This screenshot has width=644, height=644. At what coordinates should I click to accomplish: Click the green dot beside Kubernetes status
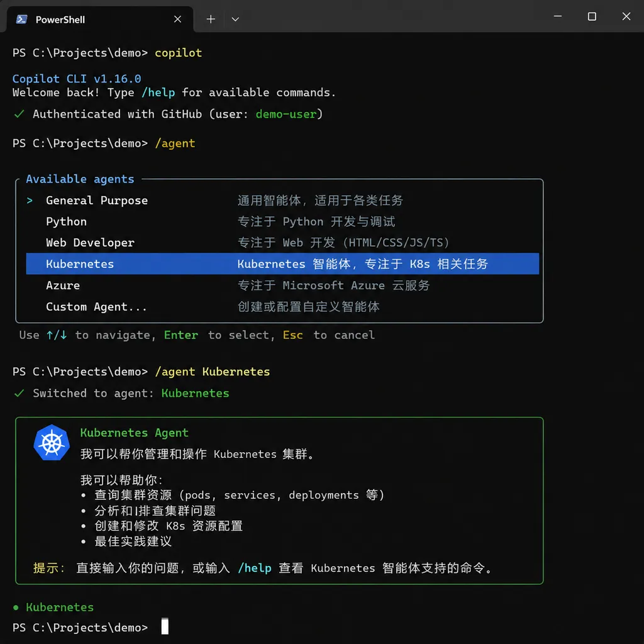16,608
